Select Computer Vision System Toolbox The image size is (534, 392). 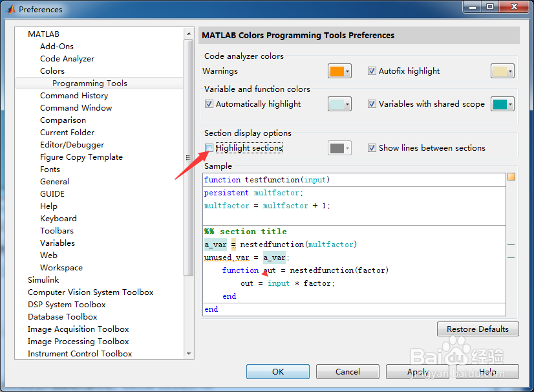91,292
